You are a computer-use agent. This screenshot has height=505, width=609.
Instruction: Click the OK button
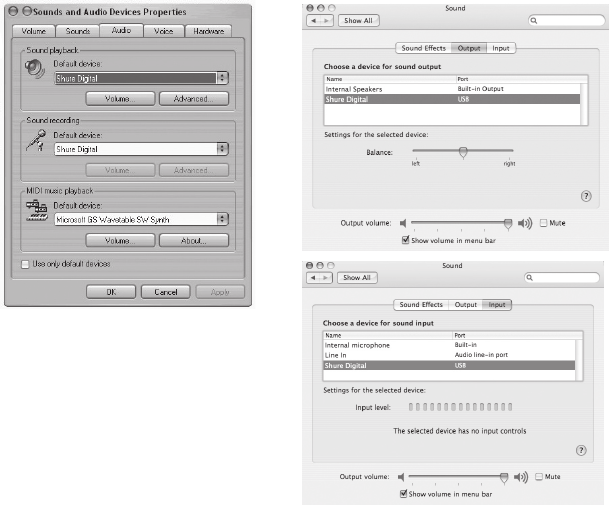pos(111,292)
